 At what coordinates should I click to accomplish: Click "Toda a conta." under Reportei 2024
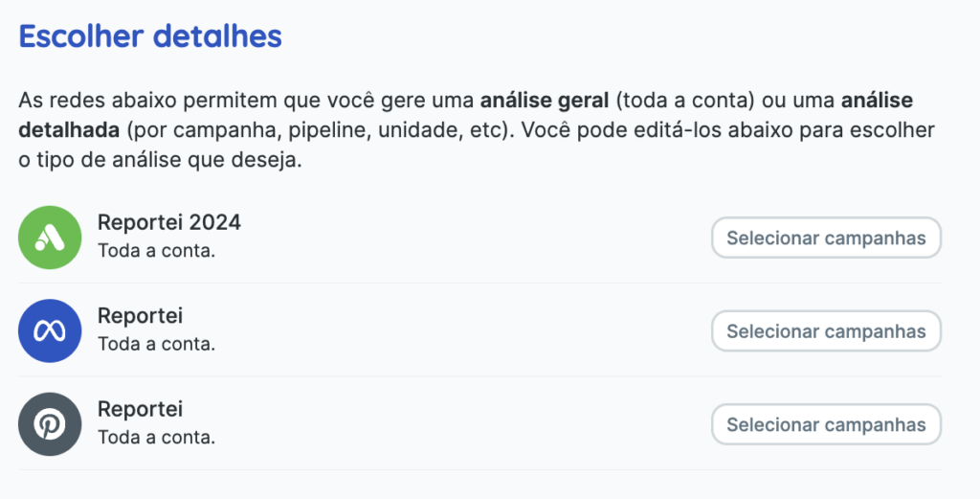[156, 251]
